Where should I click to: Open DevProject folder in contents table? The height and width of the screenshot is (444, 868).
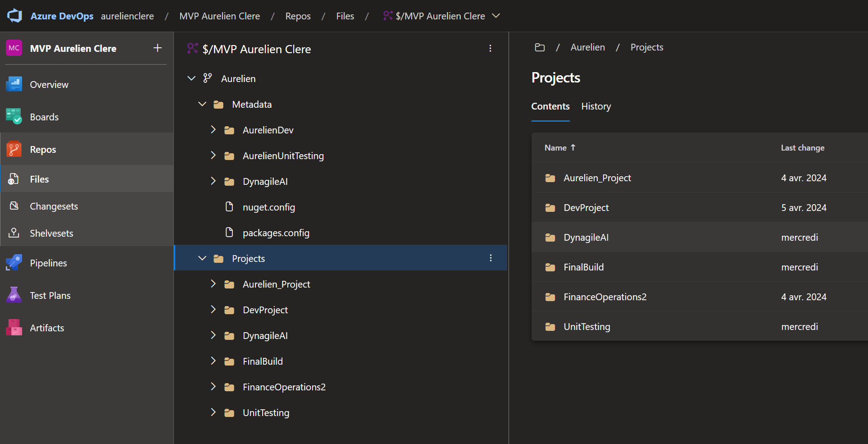[x=586, y=208]
